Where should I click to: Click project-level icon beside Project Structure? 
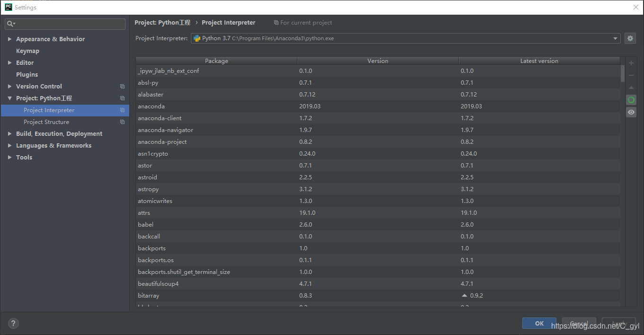click(122, 122)
